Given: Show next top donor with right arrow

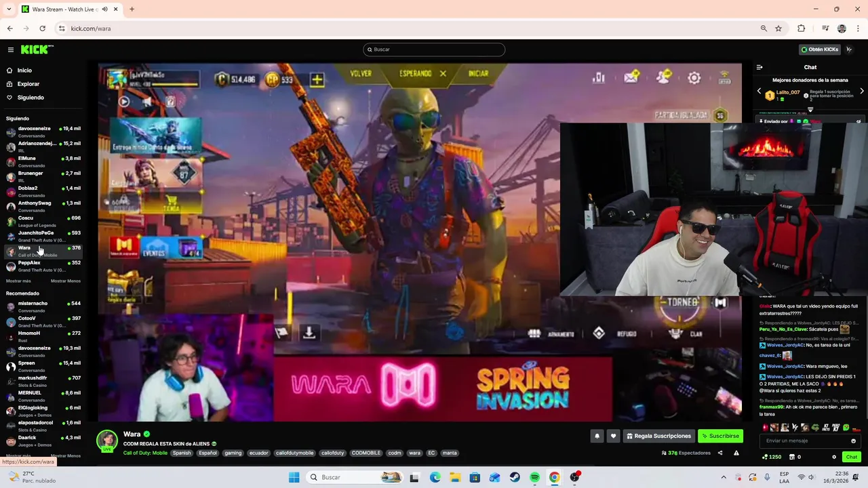Looking at the screenshot, I should pos(862,91).
